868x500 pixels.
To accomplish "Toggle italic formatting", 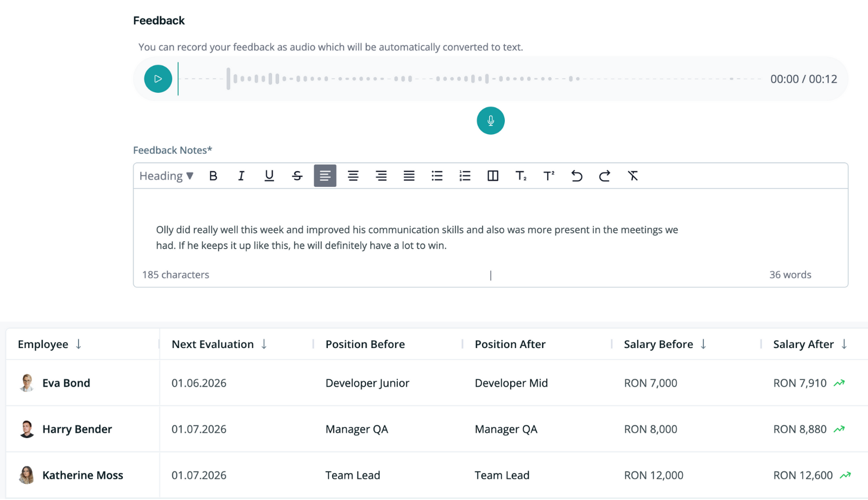I will [x=241, y=176].
